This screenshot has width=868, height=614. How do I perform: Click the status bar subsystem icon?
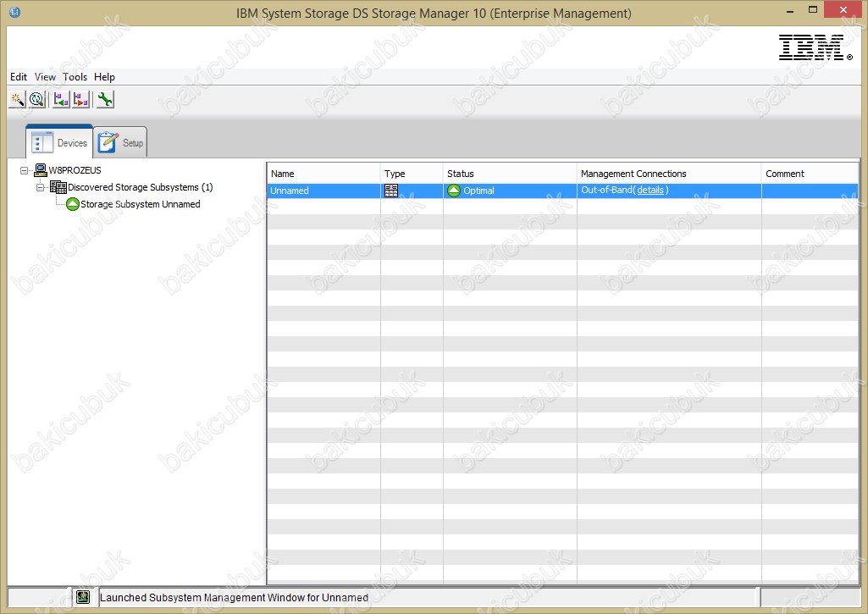(x=83, y=597)
